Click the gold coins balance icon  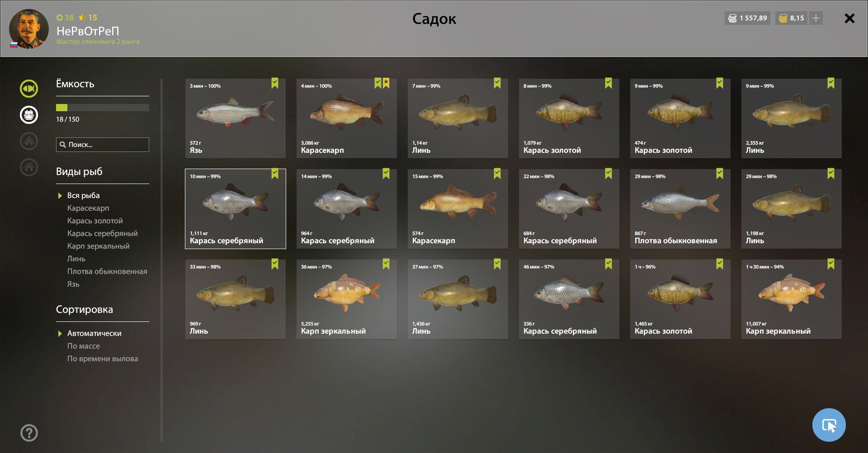(x=783, y=18)
